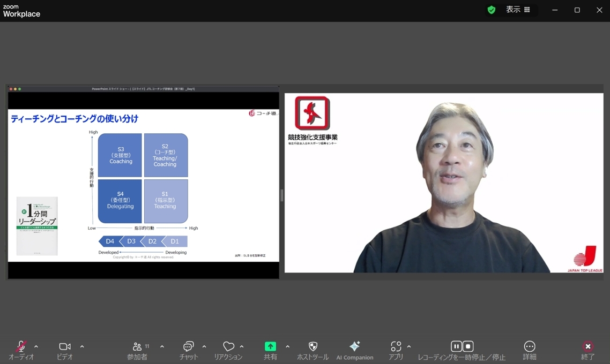The width and height of the screenshot is (610, 364).
Task: Open the 参加者 participants panel
Action: 137,346
